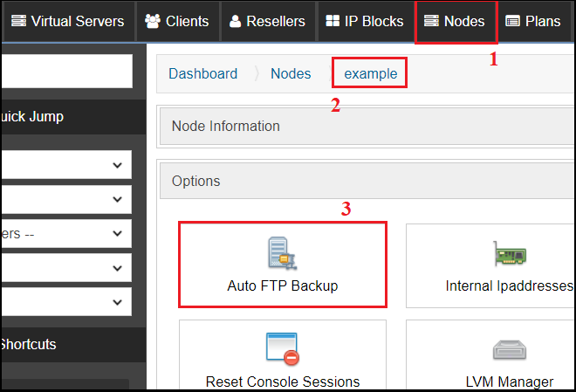This screenshot has height=392, width=576.
Task: Collapse the Node Information panel header
Action: (x=367, y=126)
